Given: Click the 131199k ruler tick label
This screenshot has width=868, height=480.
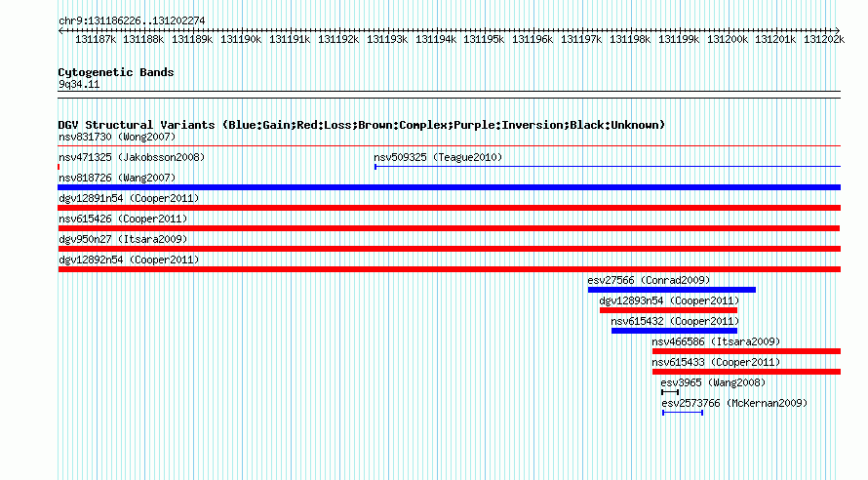Looking at the screenshot, I should [x=679, y=39].
